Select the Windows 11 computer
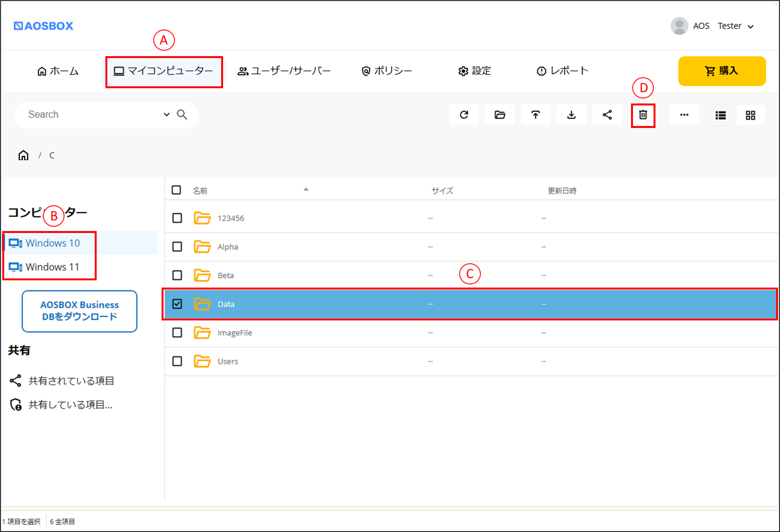The height and width of the screenshot is (532, 780). tap(44, 267)
